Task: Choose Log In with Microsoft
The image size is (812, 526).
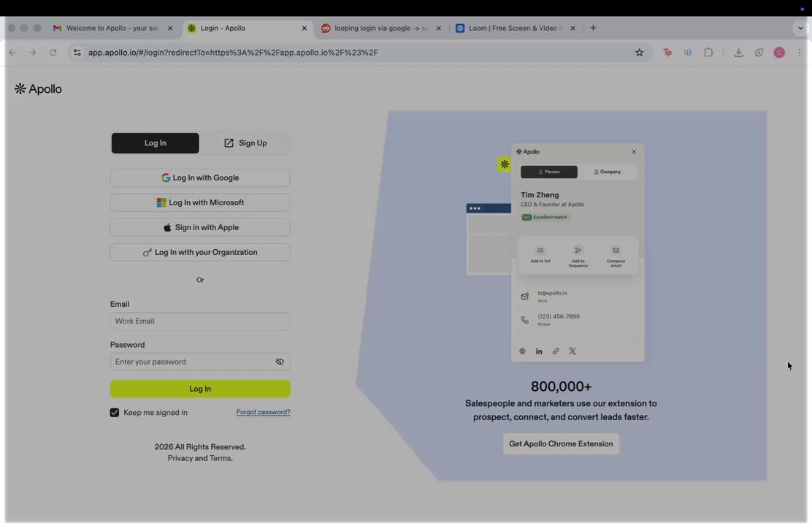Action: (200, 202)
